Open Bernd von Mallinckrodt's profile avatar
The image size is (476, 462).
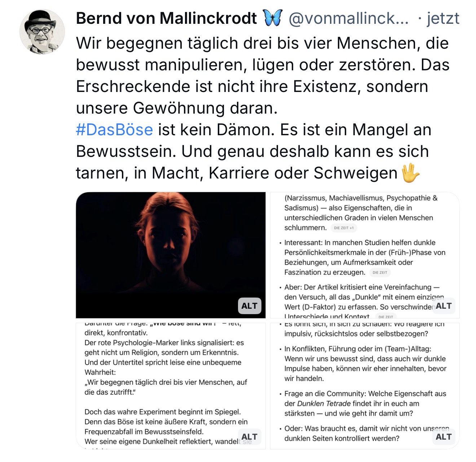(42, 32)
